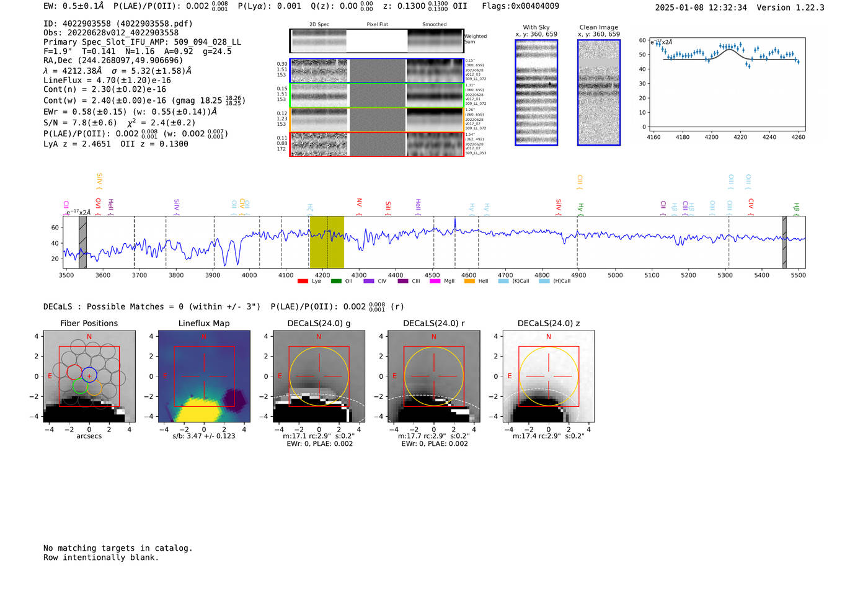Select the orange fiber circle in Fiber Positions
The width and height of the screenshot is (868, 591).
94,388
